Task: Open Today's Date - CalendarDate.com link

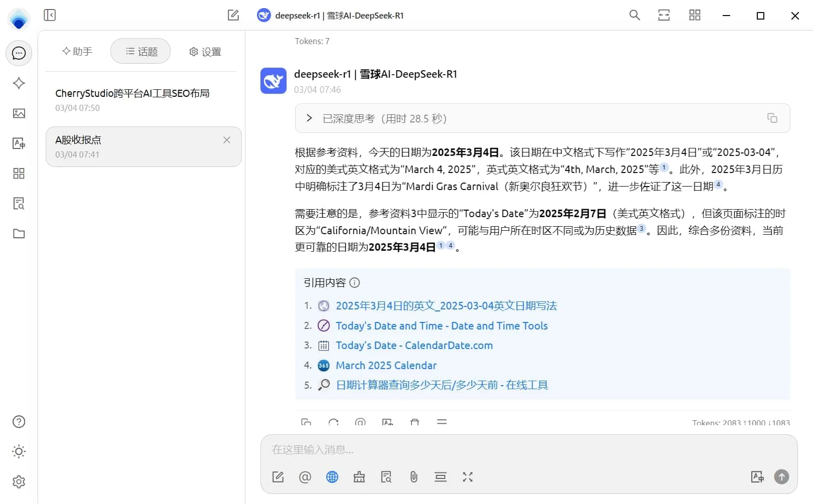Action: 414,346
